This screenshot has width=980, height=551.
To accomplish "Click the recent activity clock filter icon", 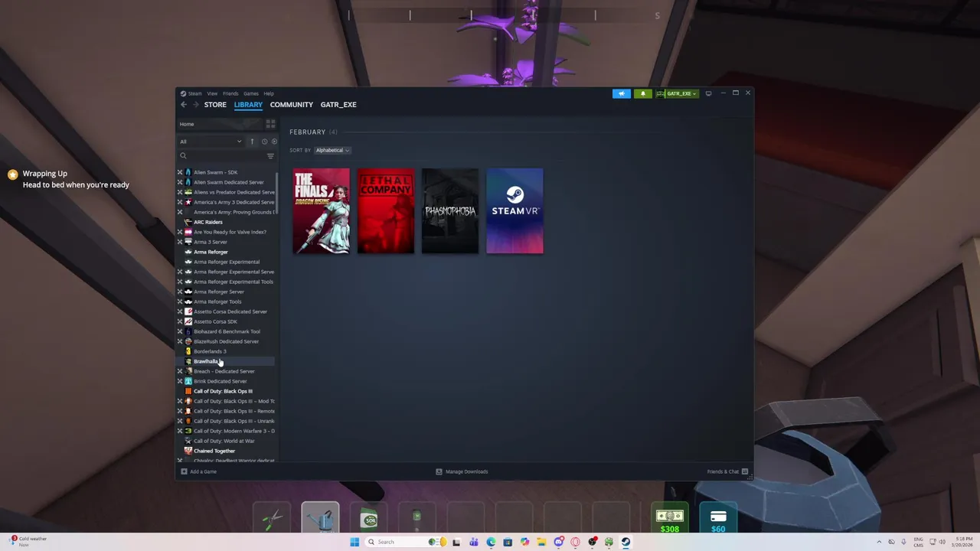I will click(264, 142).
